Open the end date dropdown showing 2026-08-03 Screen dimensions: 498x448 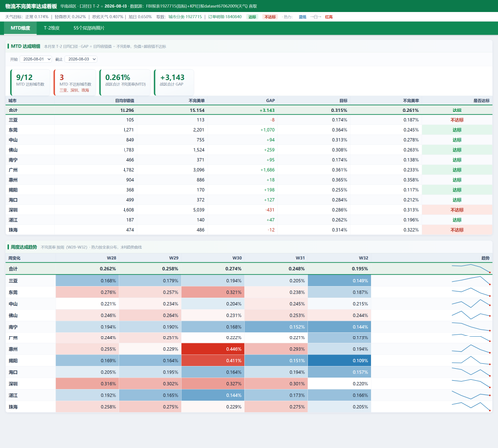tap(81, 59)
